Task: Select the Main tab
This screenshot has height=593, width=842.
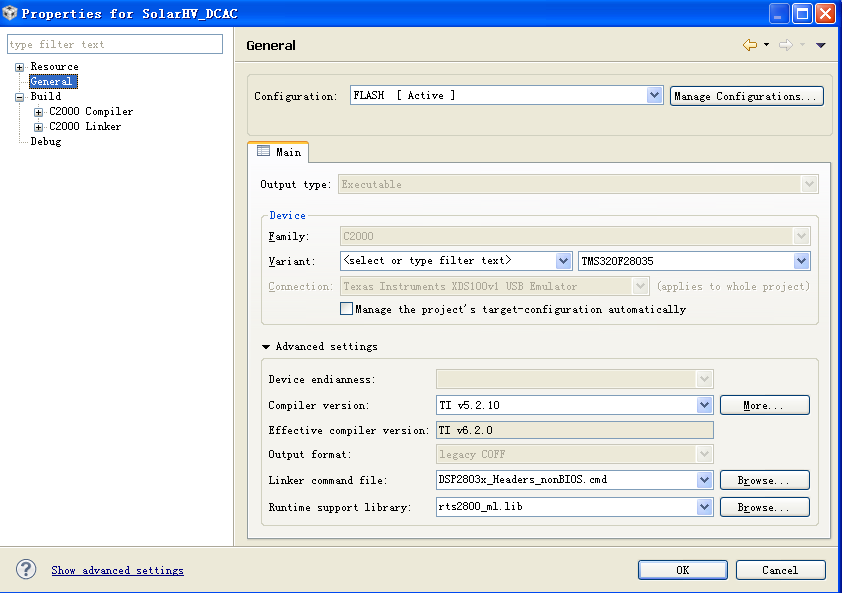Action: click(279, 152)
